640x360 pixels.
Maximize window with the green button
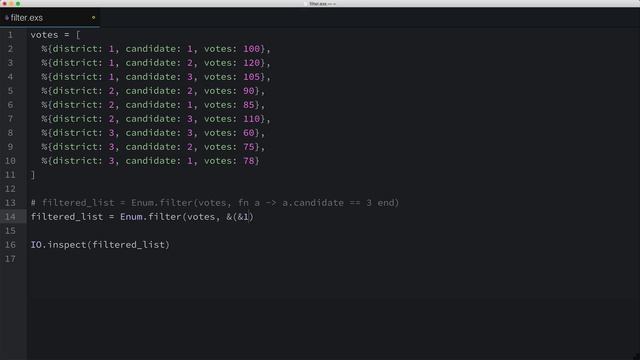(x=18, y=4)
